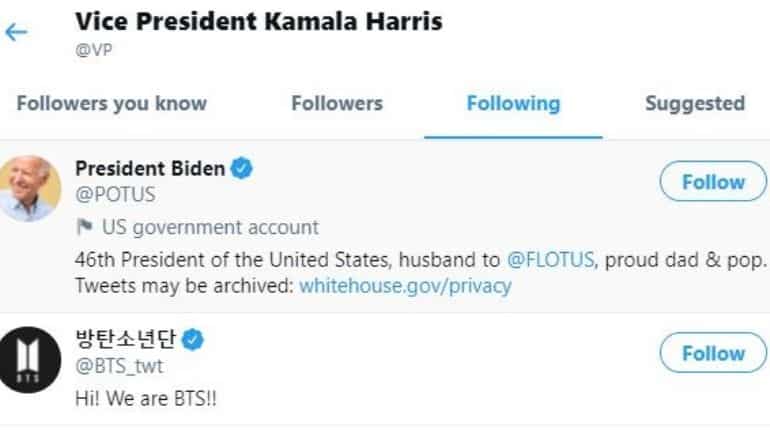Open the @FLOTUS mention link
Viewport: 770px width, 430px height.
click(550, 259)
